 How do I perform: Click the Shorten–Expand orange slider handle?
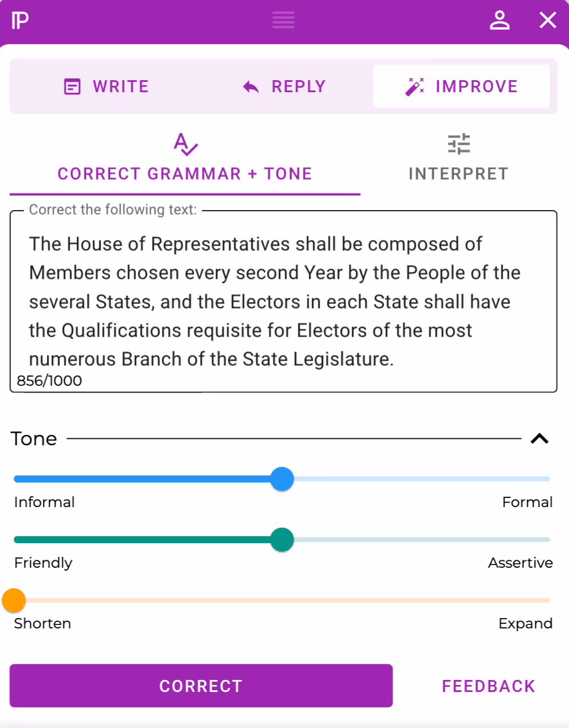14,600
